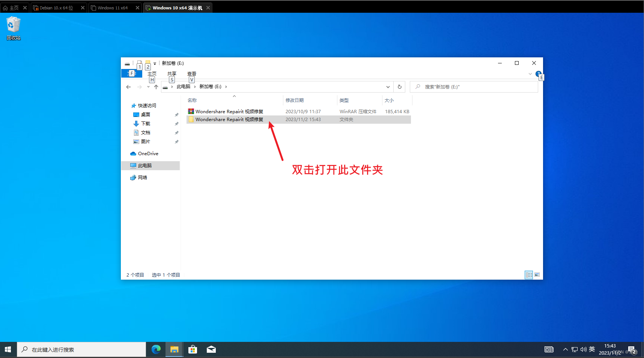Image resolution: width=644 pixels, height=358 pixels.
Task: Open the address bar history dropdown
Action: tap(388, 87)
